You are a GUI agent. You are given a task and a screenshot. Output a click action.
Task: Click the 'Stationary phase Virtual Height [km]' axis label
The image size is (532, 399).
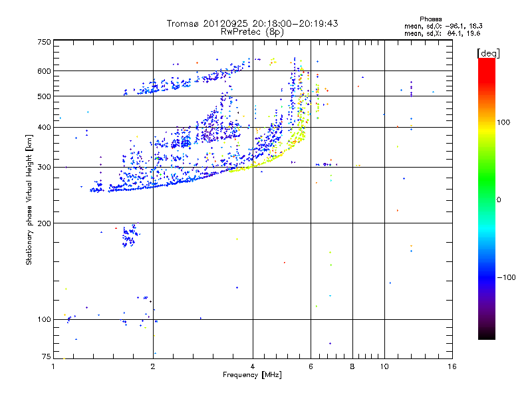(29, 199)
